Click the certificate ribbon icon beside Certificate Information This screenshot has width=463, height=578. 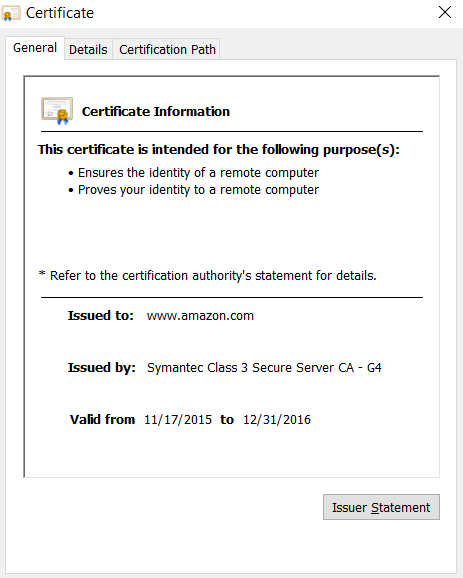tap(57, 111)
